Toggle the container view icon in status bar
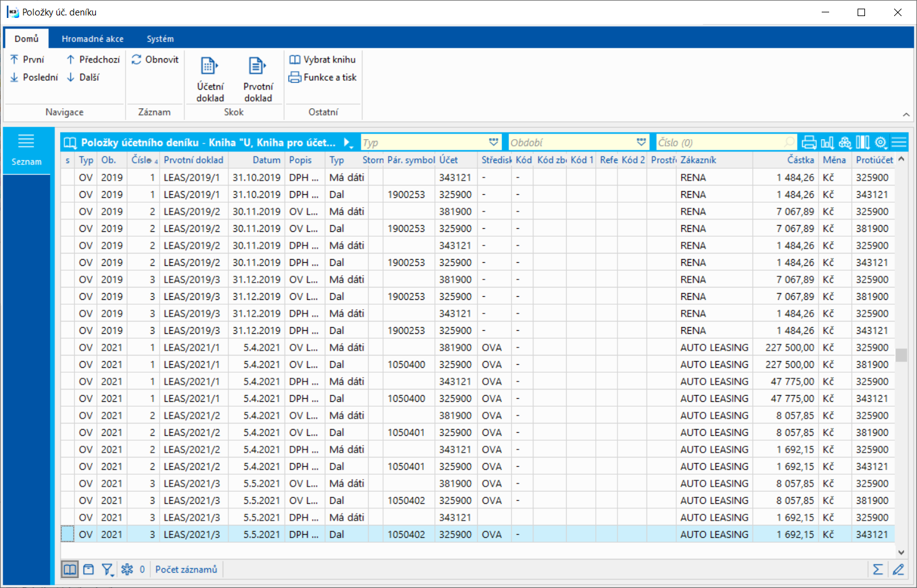The image size is (917, 588). [x=88, y=569]
